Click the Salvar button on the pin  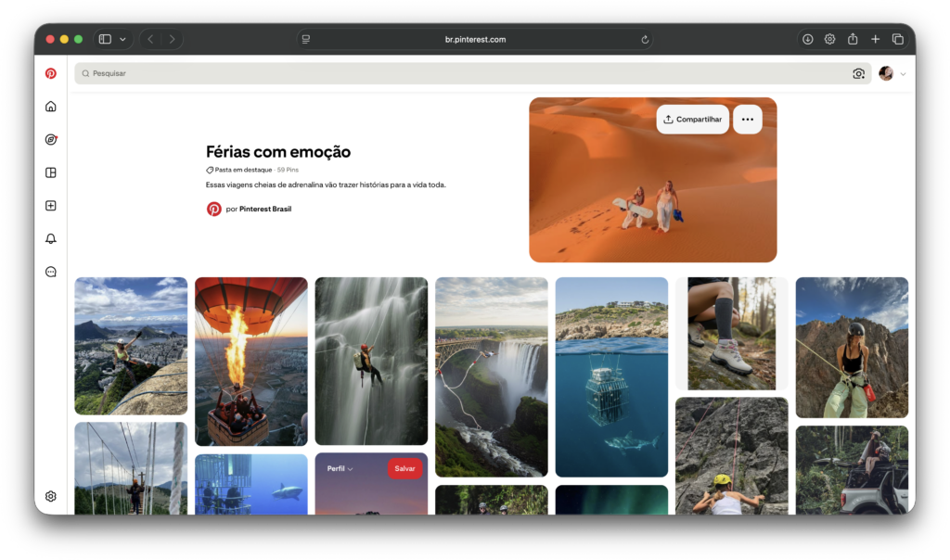click(x=404, y=468)
